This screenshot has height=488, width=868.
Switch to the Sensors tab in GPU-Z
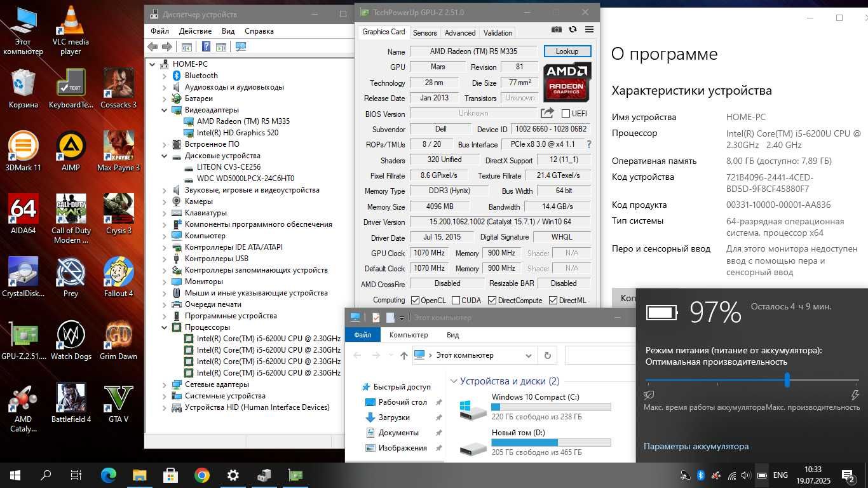[424, 33]
